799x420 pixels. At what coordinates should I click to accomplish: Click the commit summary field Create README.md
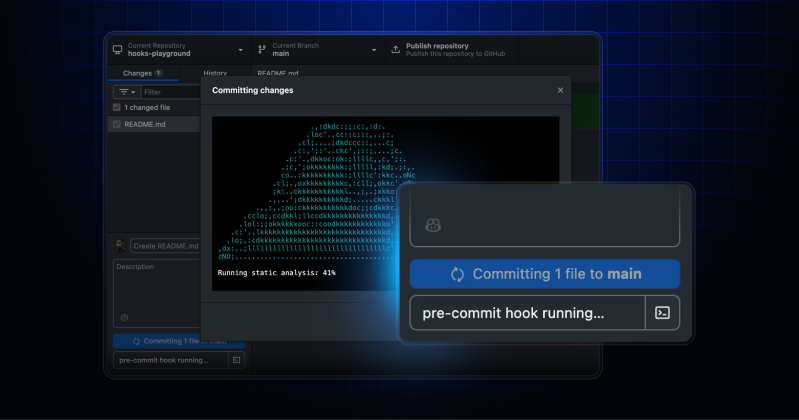pyautogui.click(x=165, y=246)
